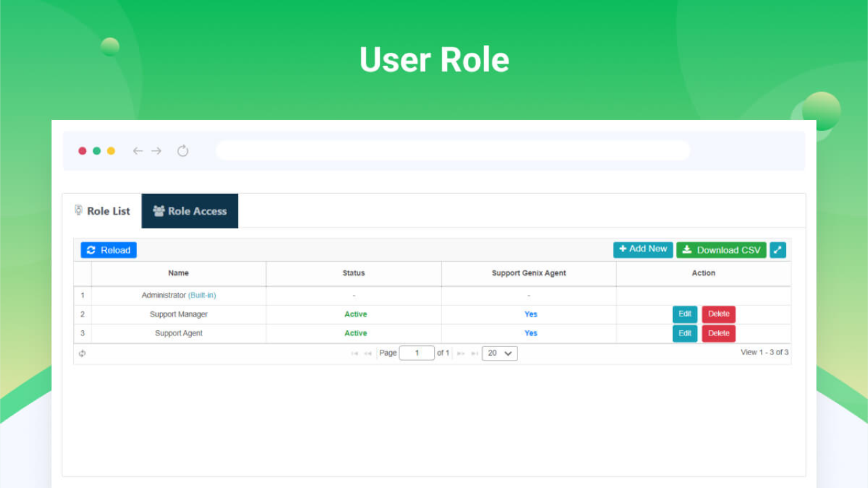
Task: Click the browser refresh icon
Action: 182,151
